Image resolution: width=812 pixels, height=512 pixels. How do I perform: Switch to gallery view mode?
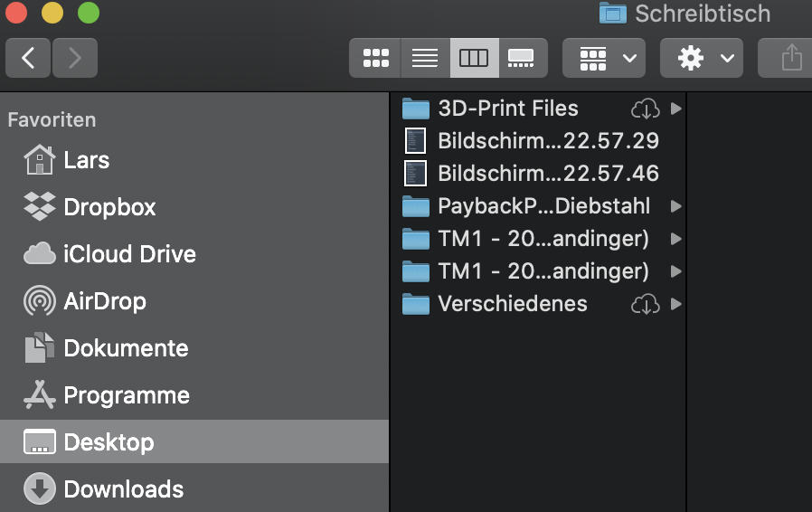click(x=522, y=59)
